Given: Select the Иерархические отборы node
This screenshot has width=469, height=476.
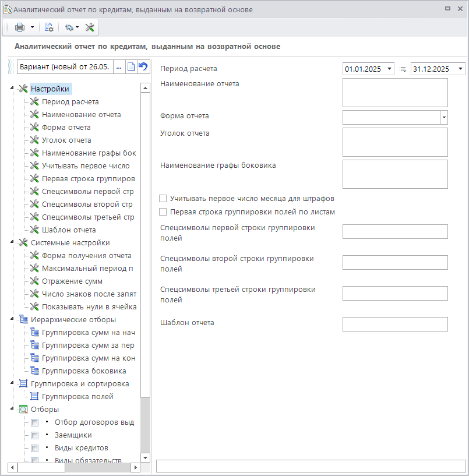Looking at the screenshot, I should (x=73, y=319).
